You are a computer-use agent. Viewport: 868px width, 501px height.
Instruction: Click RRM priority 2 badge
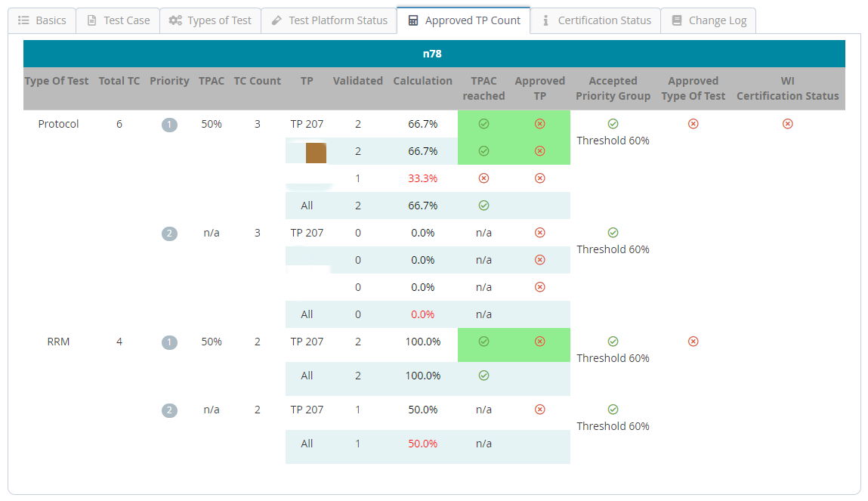click(169, 410)
